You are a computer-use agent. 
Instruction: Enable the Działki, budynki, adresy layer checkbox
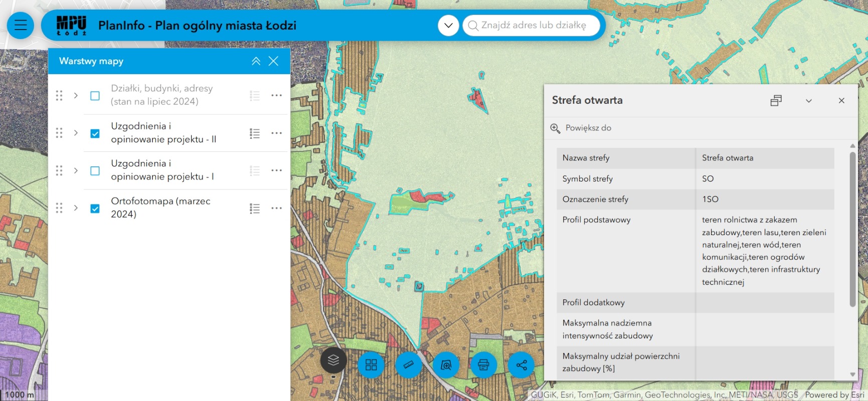click(x=95, y=95)
